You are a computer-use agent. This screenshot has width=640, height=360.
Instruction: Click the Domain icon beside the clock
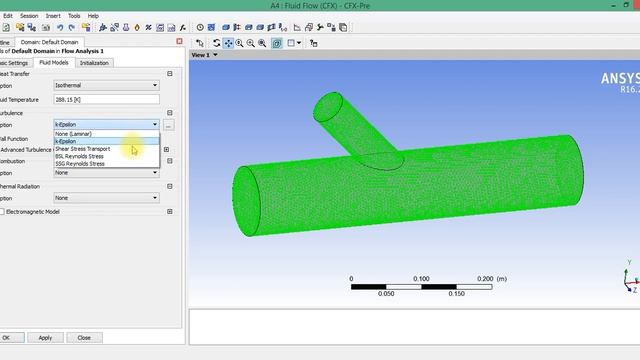(211, 27)
